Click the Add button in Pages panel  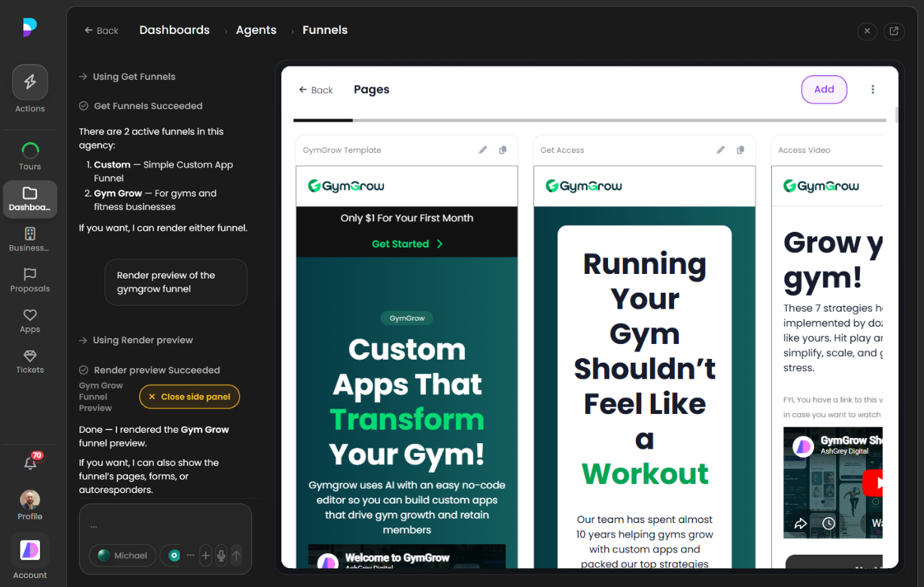pyautogui.click(x=824, y=90)
